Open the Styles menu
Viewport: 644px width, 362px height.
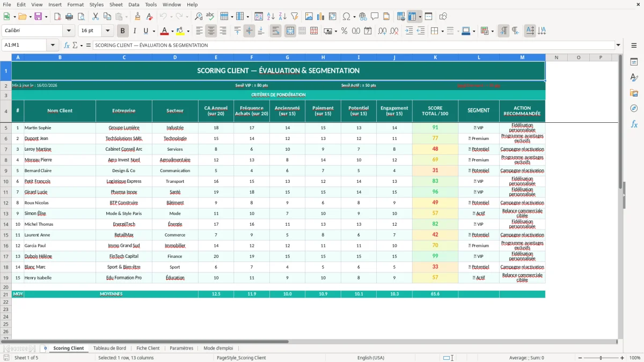tap(97, 4)
